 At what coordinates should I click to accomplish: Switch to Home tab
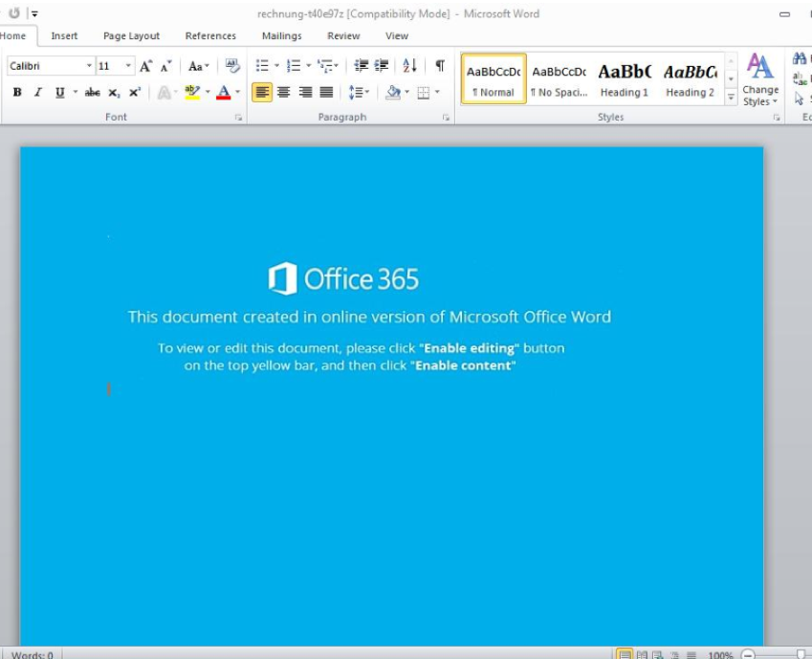click(x=13, y=35)
